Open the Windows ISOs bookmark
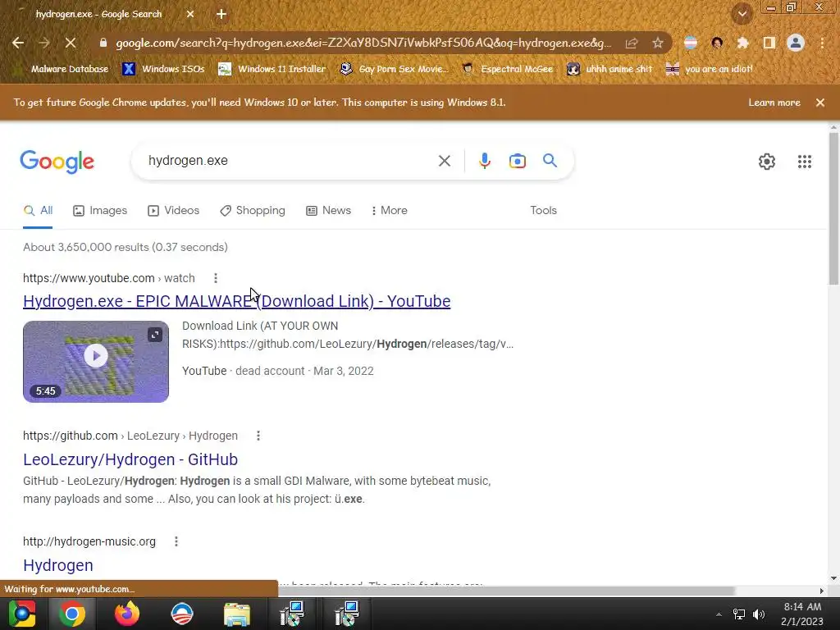This screenshot has width=840, height=630. pyautogui.click(x=163, y=69)
